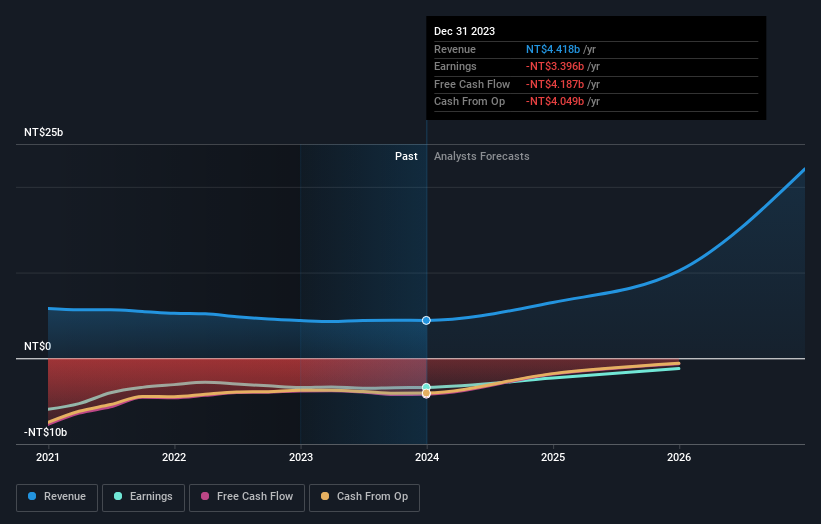
Task: Select the 2022 x-axis label
Action: point(174,457)
